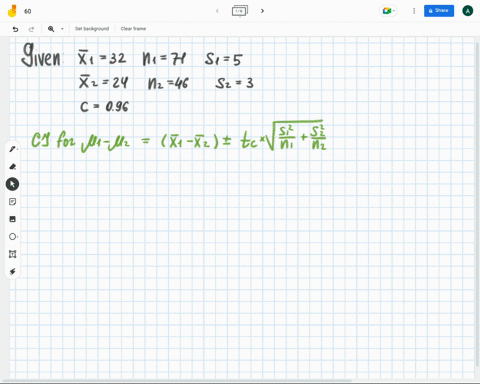Image resolution: width=480 pixels, height=384 pixels.
Task: Go to the next frame
Action: coord(262,11)
